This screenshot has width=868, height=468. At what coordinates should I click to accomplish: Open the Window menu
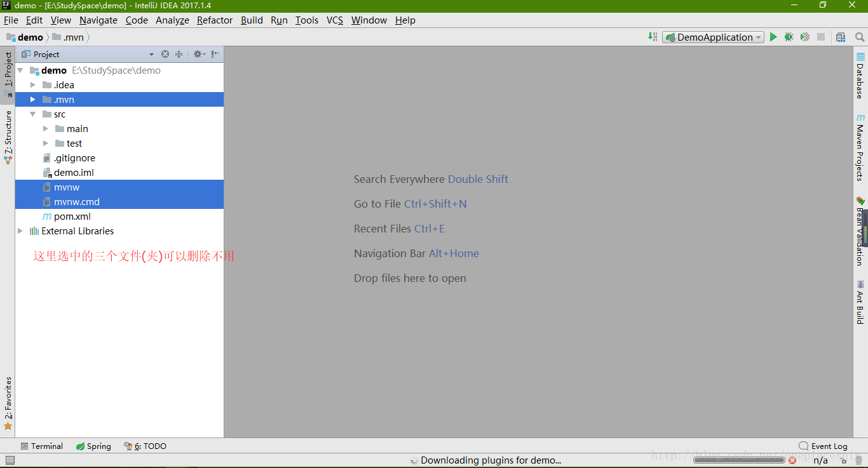coord(369,20)
